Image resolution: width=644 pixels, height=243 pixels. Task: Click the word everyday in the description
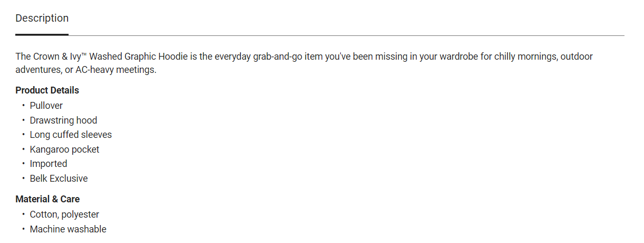pyautogui.click(x=224, y=57)
